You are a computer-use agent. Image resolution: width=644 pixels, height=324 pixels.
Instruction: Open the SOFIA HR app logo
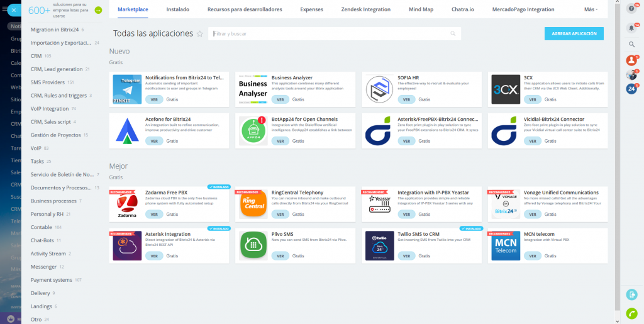point(379,89)
